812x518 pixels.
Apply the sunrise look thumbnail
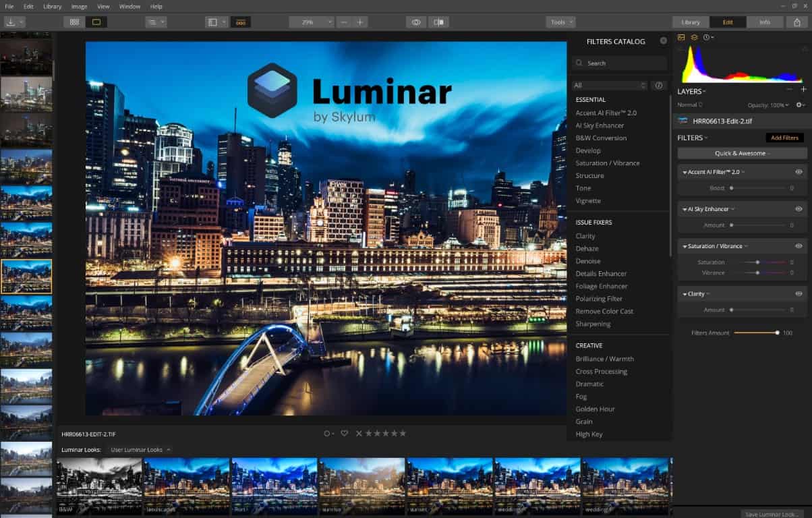tap(362, 486)
